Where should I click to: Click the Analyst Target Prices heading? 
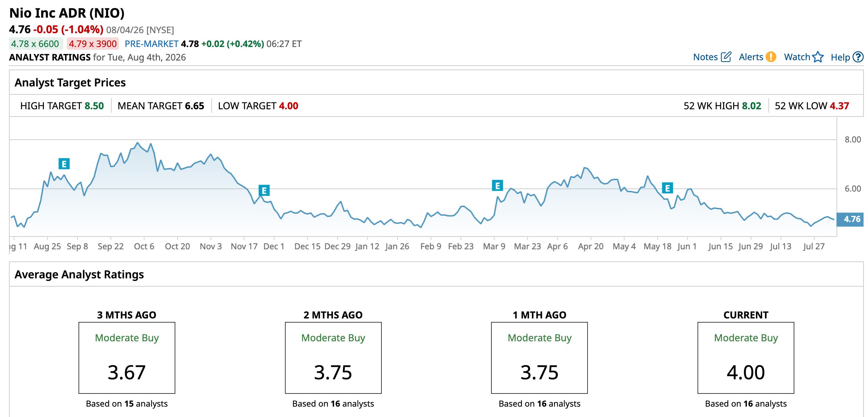[x=70, y=83]
